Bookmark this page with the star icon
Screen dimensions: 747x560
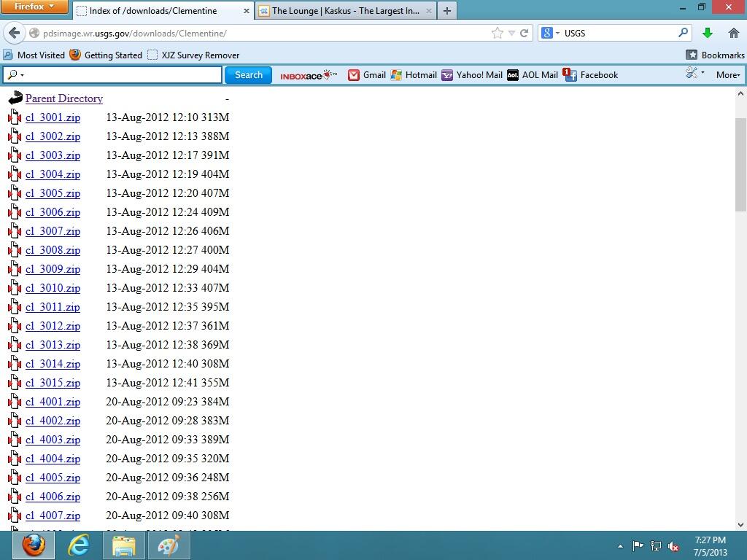point(498,33)
